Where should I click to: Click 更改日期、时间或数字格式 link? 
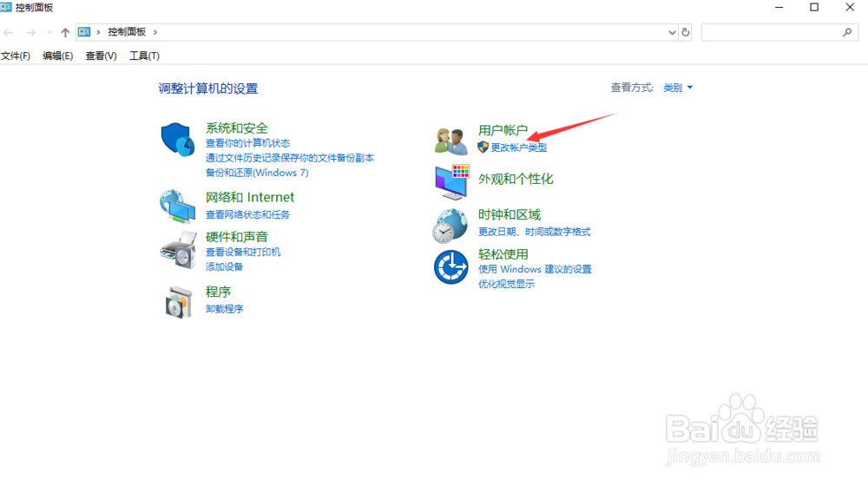tap(534, 232)
